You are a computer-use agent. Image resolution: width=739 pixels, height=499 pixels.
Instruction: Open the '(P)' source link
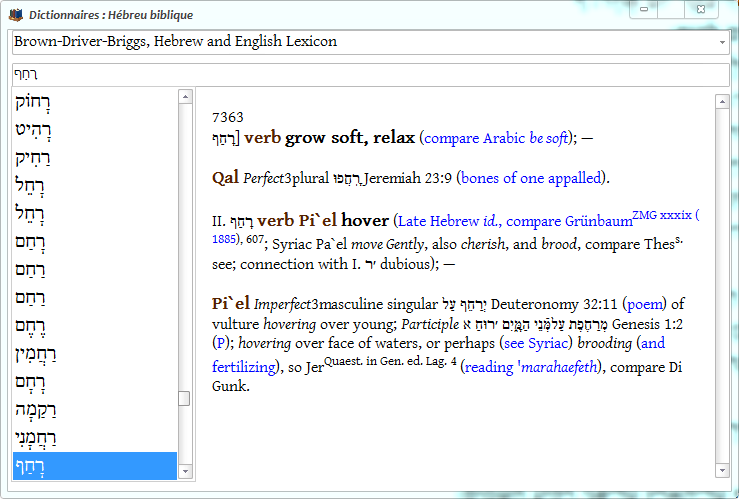click(221, 343)
